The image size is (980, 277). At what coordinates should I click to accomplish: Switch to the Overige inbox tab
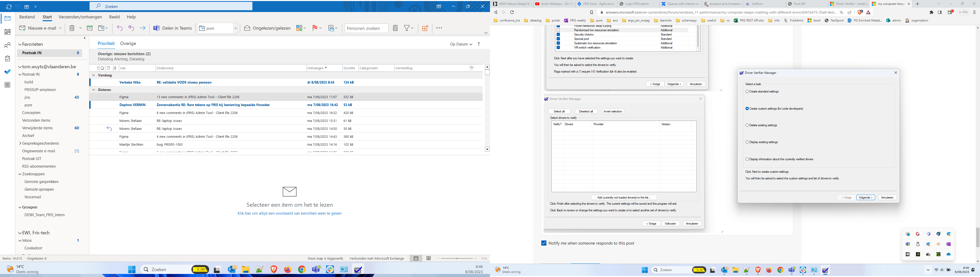[x=128, y=44]
